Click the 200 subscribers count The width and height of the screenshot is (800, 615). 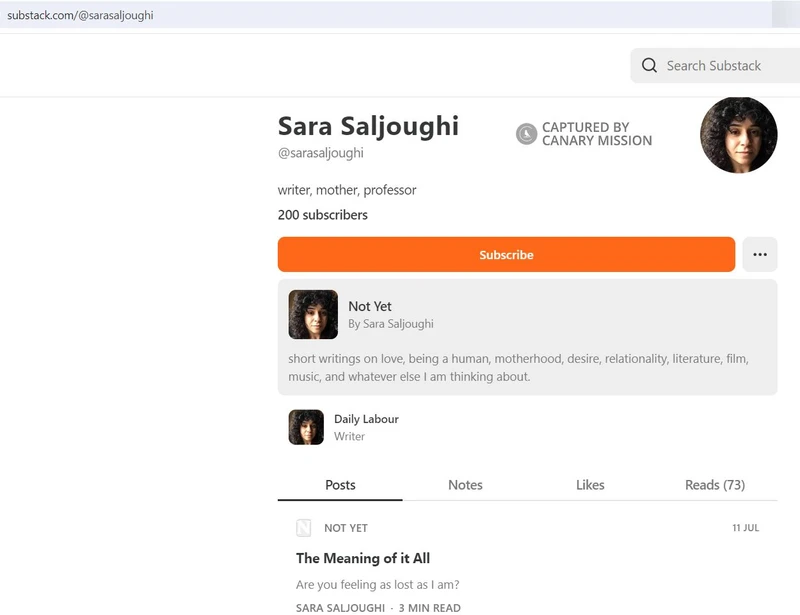point(322,215)
